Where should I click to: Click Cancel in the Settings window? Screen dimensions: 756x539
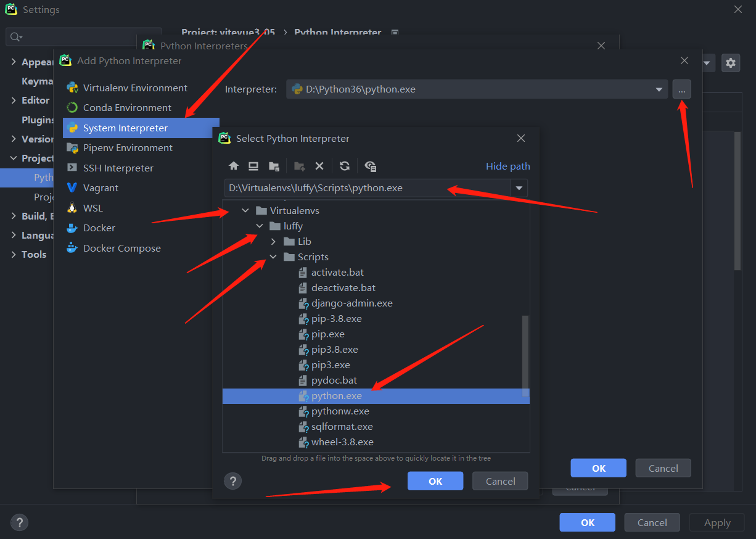(652, 522)
